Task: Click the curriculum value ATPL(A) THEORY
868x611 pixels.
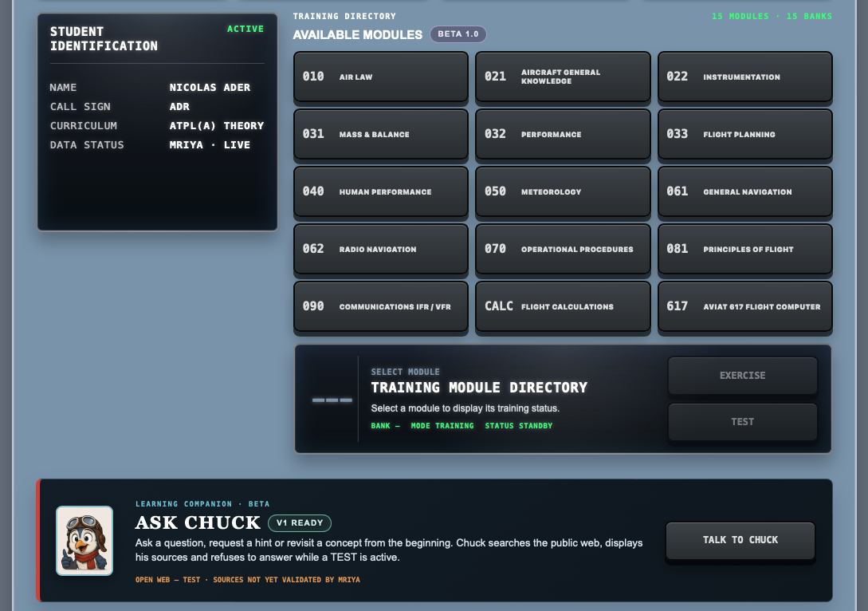Action: [x=217, y=126]
